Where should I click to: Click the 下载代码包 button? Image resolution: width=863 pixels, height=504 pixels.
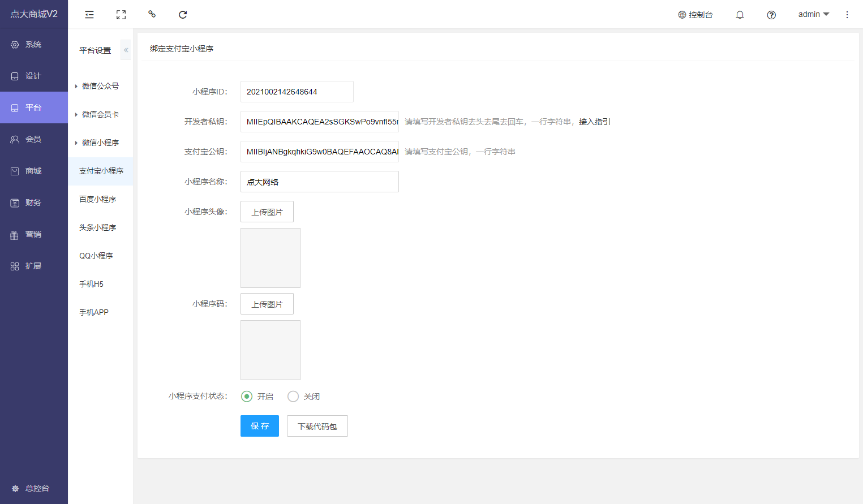point(317,426)
